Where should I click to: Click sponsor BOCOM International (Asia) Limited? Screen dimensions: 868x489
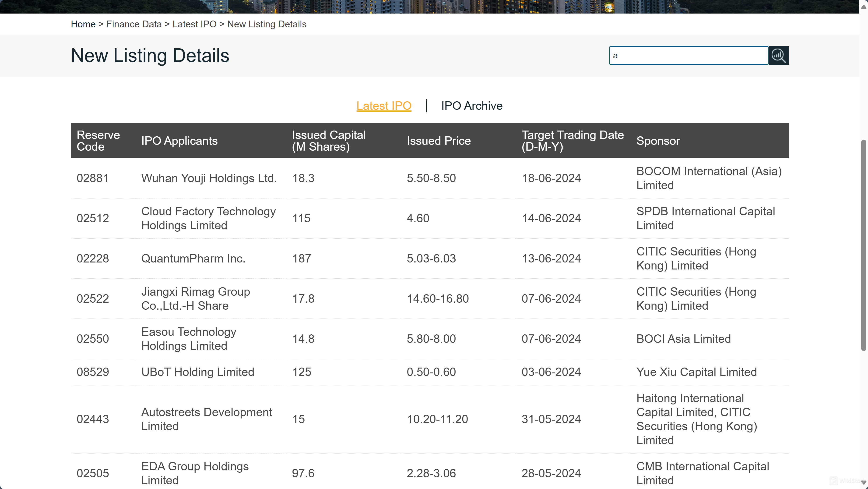709,178
